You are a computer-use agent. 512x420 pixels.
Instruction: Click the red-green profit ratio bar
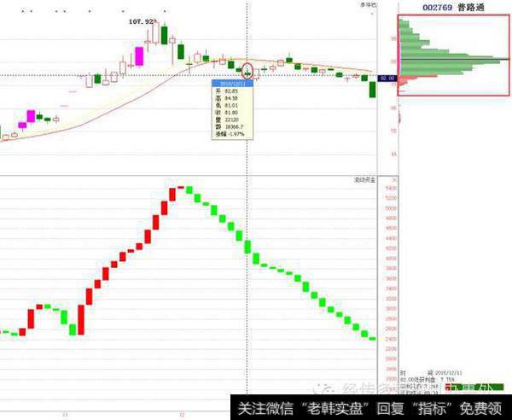[x=474, y=388]
